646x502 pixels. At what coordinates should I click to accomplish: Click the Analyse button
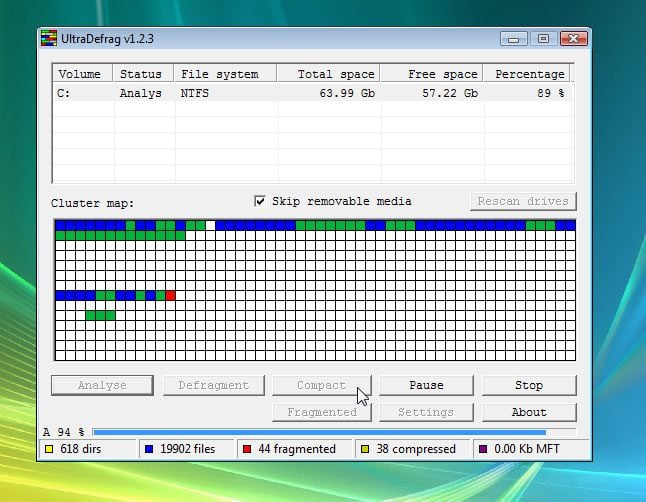102,385
